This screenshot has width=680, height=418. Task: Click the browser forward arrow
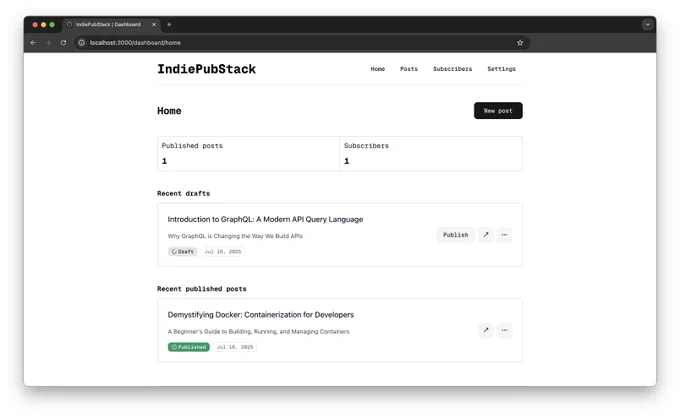point(48,42)
